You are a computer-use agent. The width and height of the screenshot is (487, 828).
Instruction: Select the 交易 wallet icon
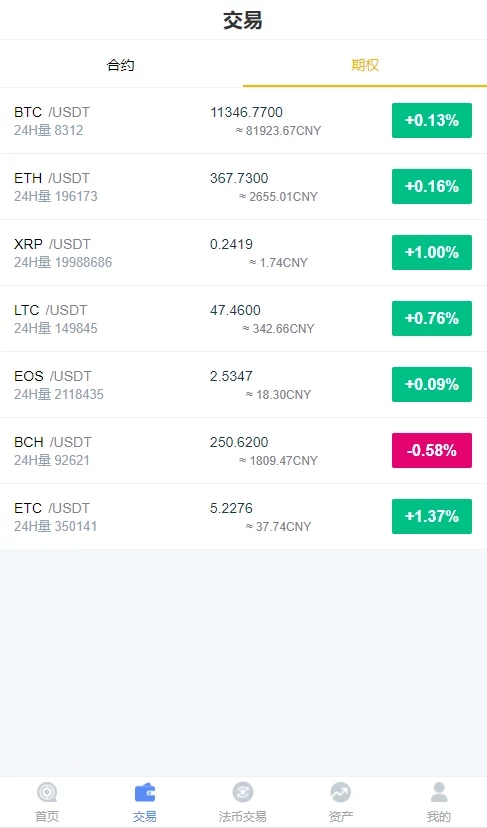point(145,793)
